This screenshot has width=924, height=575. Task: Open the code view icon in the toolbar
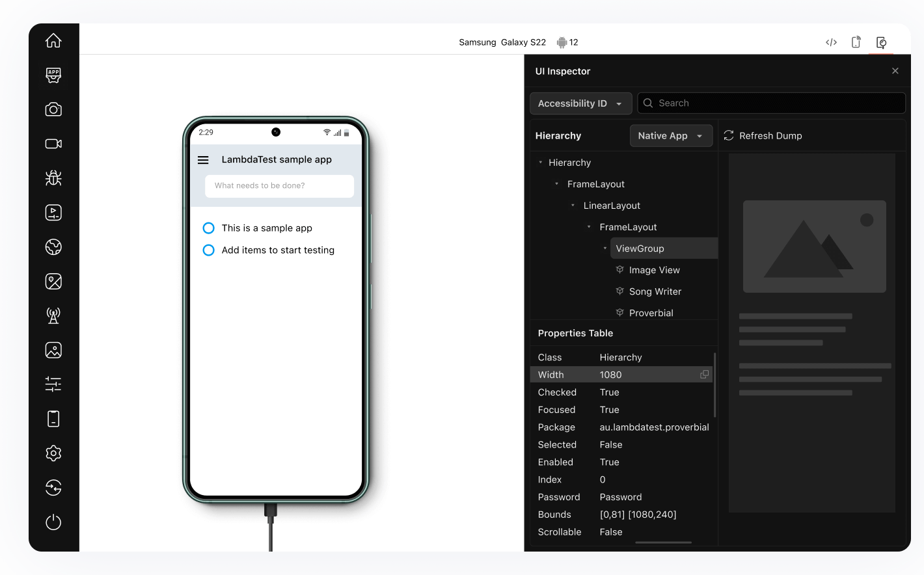pos(831,42)
